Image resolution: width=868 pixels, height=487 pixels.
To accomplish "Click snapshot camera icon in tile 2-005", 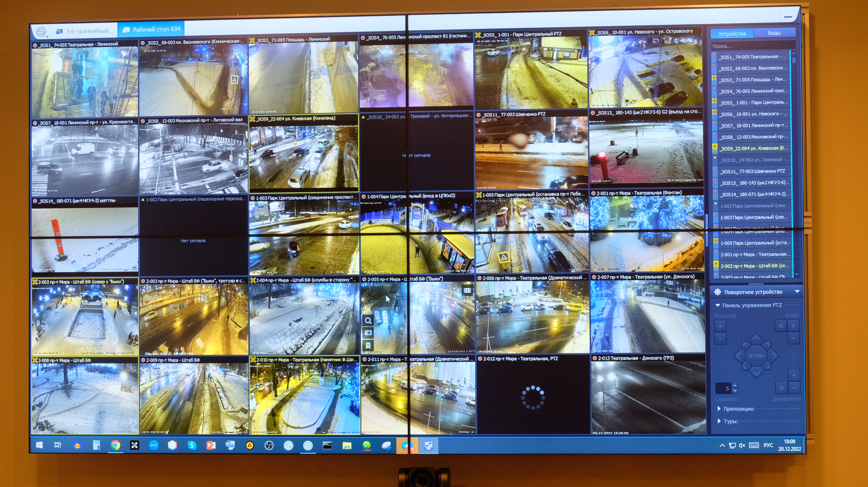I will pos(368,333).
